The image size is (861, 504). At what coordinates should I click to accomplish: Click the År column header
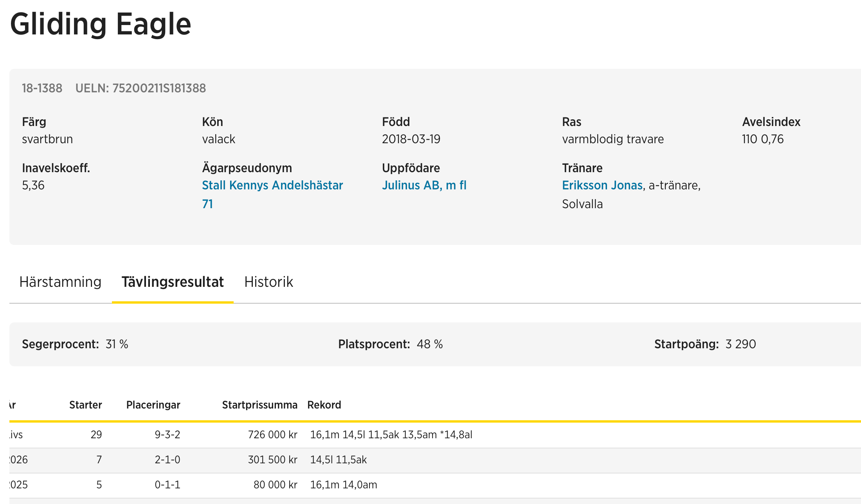12,405
